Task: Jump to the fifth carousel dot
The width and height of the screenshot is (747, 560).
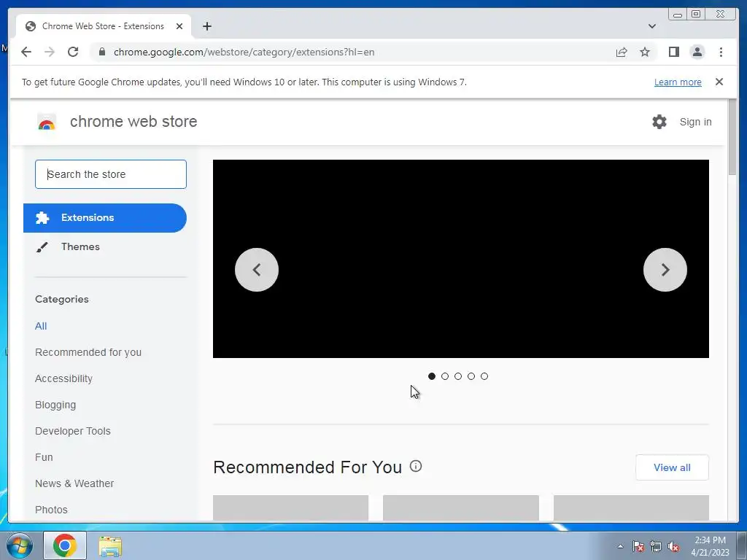Action: pos(484,376)
